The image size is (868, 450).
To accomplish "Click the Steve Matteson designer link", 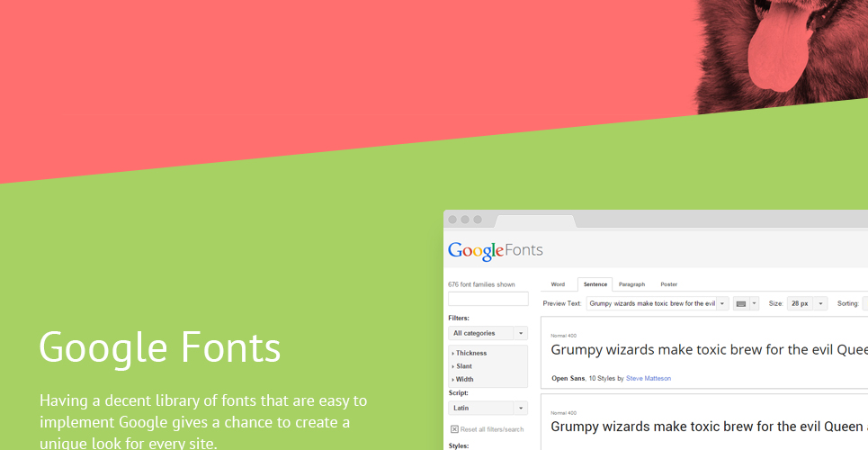I will (649, 379).
